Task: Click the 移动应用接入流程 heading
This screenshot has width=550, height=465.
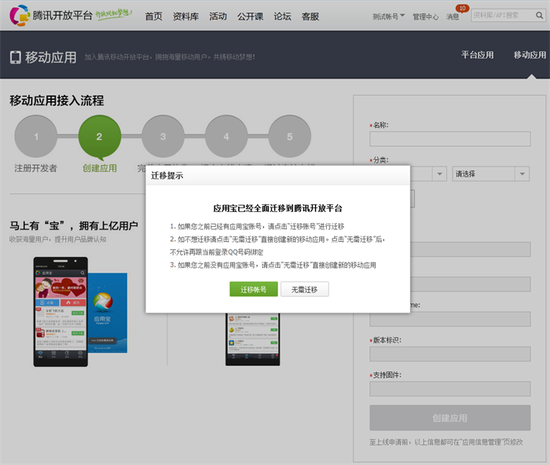Action: tap(56, 101)
